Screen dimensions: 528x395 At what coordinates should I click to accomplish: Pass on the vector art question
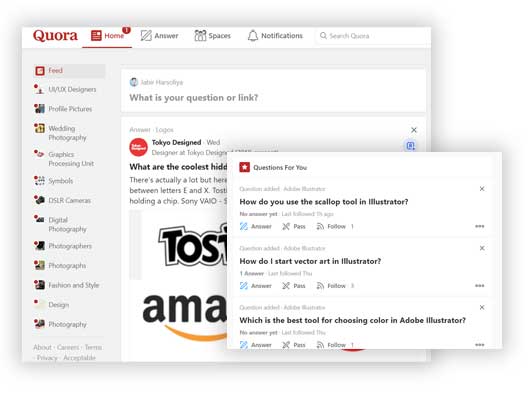[x=294, y=286]
